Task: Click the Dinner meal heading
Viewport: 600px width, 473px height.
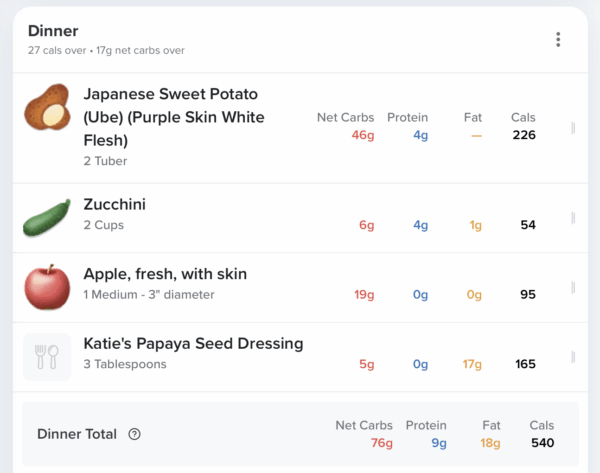Action: tap(54, 31)
